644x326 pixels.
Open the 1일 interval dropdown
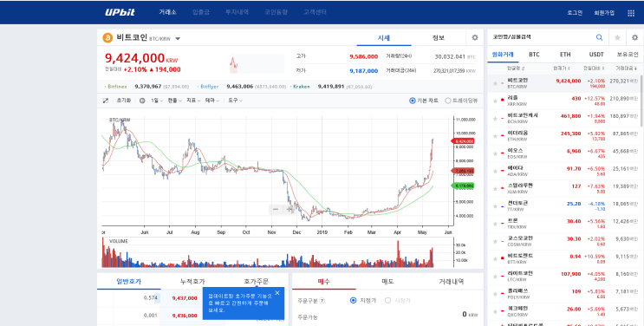pos(157,101)
